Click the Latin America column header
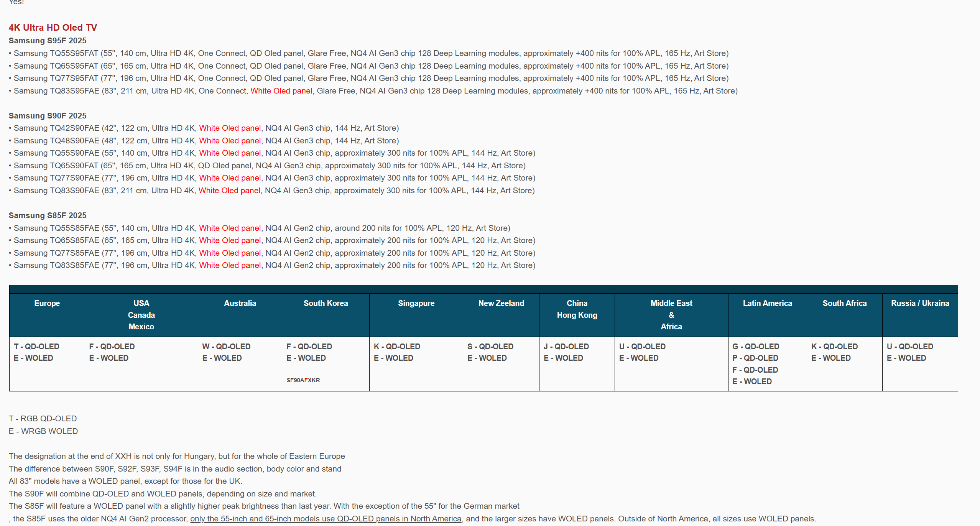 click(x=767, y=303)
